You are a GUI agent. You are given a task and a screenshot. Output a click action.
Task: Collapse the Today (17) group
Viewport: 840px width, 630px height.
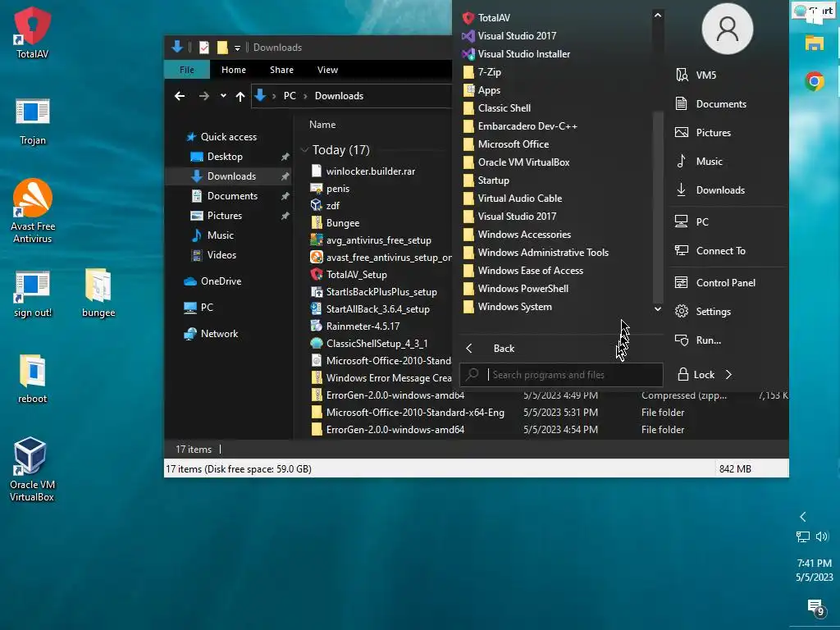pos(305,150)
